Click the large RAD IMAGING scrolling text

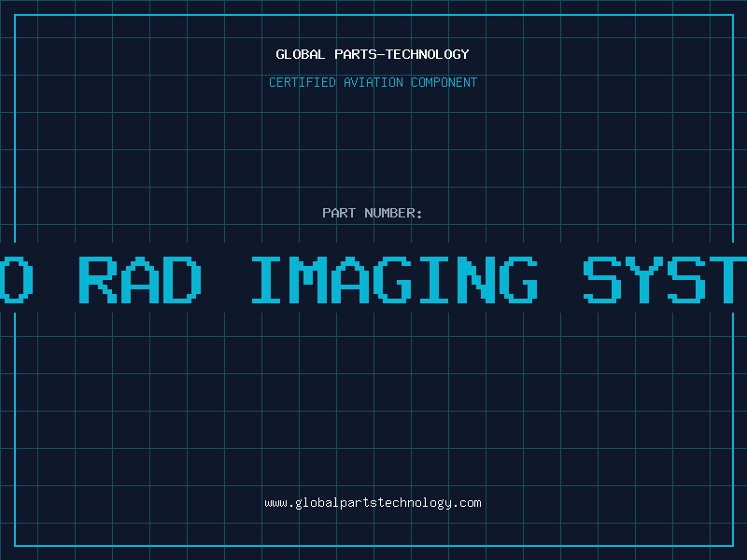click(x=373, y=279)
